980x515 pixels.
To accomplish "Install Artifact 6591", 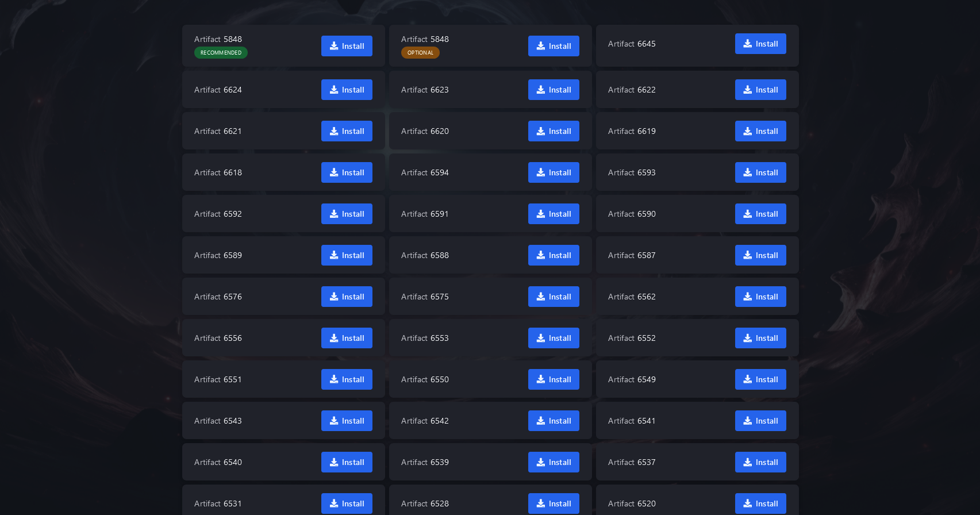I will (554, 214).
